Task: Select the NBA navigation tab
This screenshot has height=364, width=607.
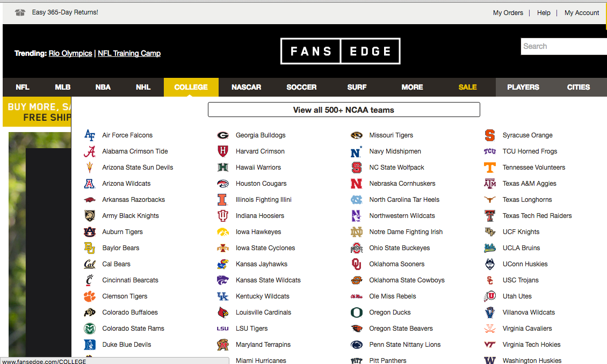Action: tap(103, 87)
